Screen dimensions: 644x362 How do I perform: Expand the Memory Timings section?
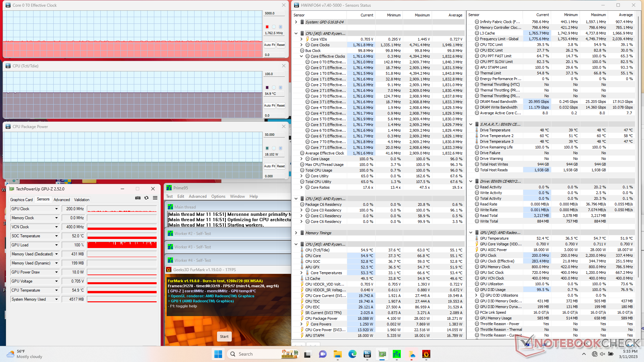point(296,233)
